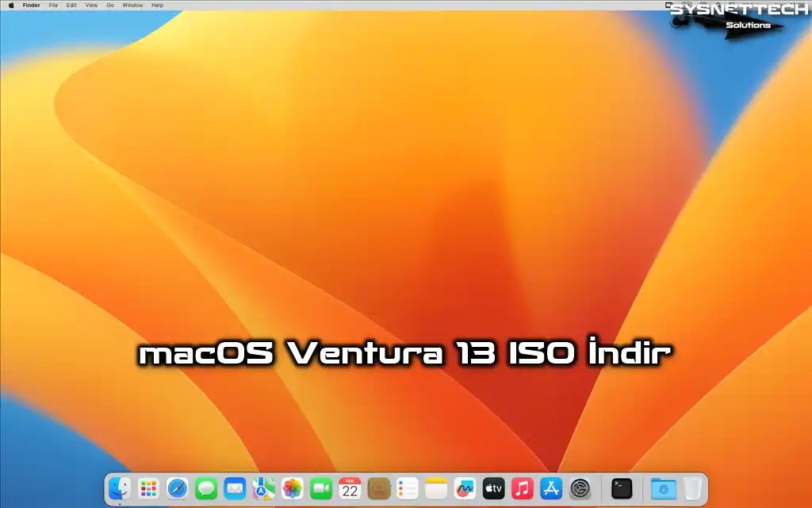Open System Settings from the Dock
Screen dimensions: 812x508
click(580, 488)
